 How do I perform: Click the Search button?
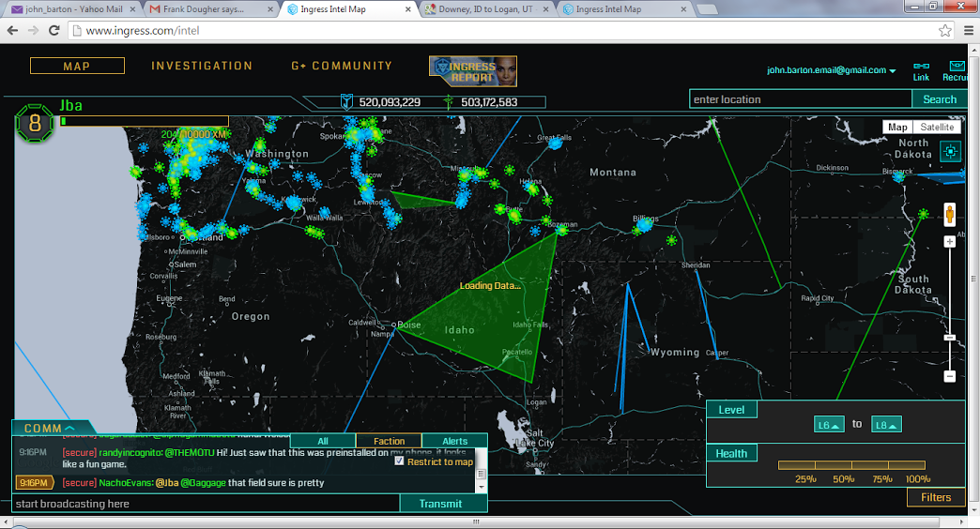pos(940,99)
